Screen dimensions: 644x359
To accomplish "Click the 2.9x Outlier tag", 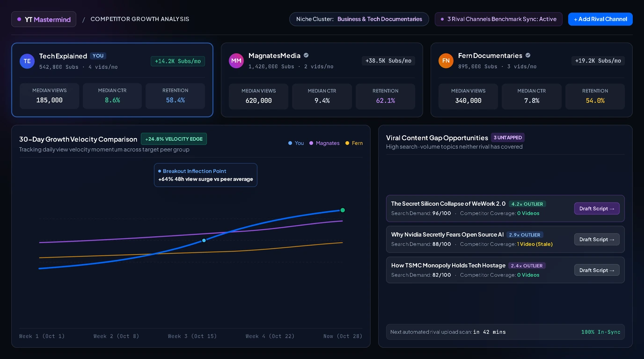I will 525,235.
